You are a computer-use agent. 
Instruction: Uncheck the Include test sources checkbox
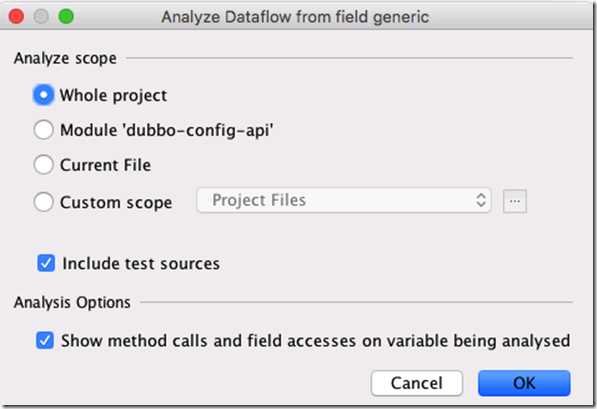point(46,264)
